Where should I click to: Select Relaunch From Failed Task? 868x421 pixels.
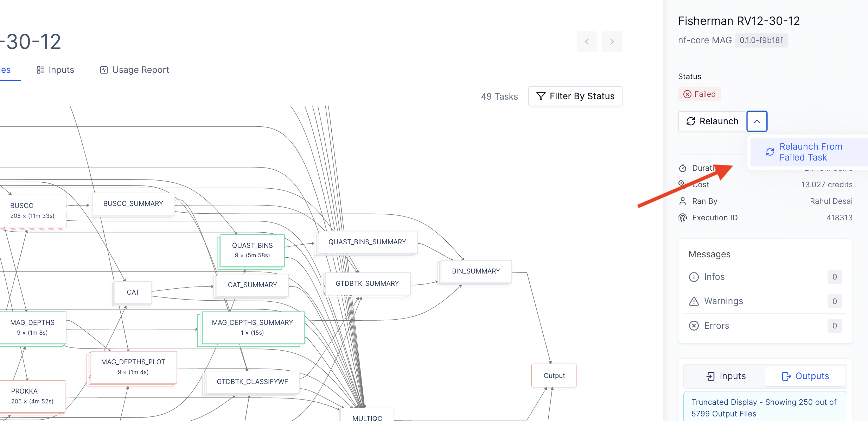click(809, 152)
